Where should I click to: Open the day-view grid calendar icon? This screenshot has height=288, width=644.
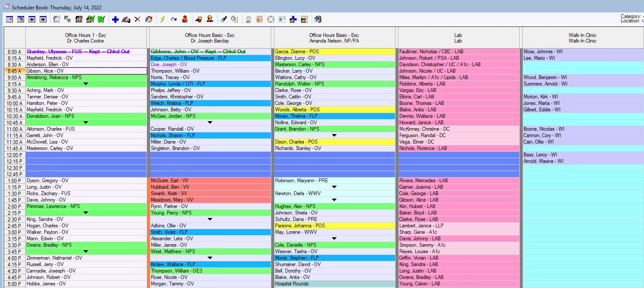(9, 19)
